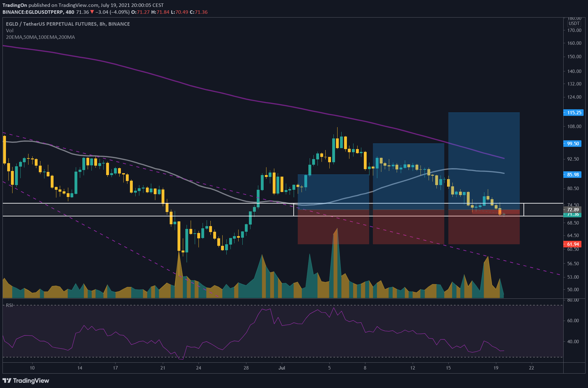This screenshot has width=588, height=388.
Task: Click the 19 date on the time axis
Action: point(496,368)
